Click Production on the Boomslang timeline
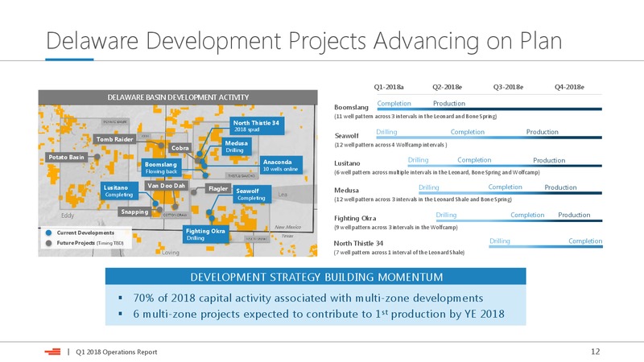The width and height of the screenshot is (644, 362). pyautogui.click(x=449, y=104)
